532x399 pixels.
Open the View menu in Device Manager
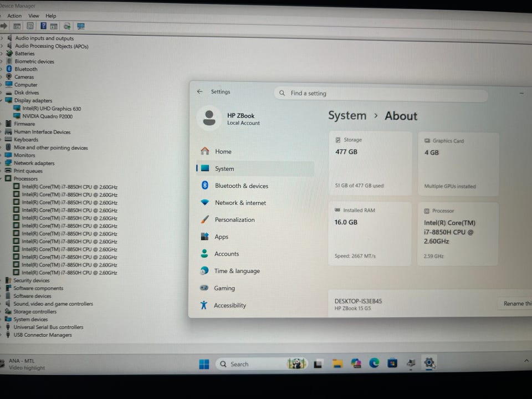point(34,16)
